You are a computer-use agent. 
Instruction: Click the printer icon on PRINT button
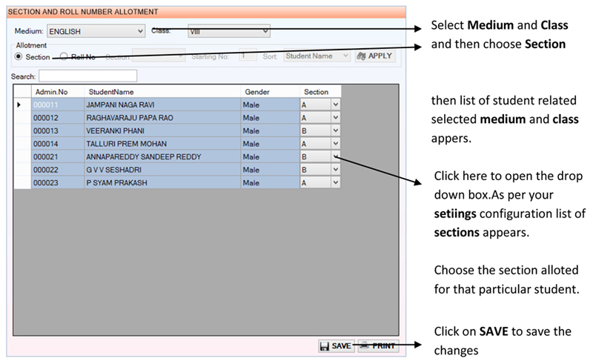point(364,346)
